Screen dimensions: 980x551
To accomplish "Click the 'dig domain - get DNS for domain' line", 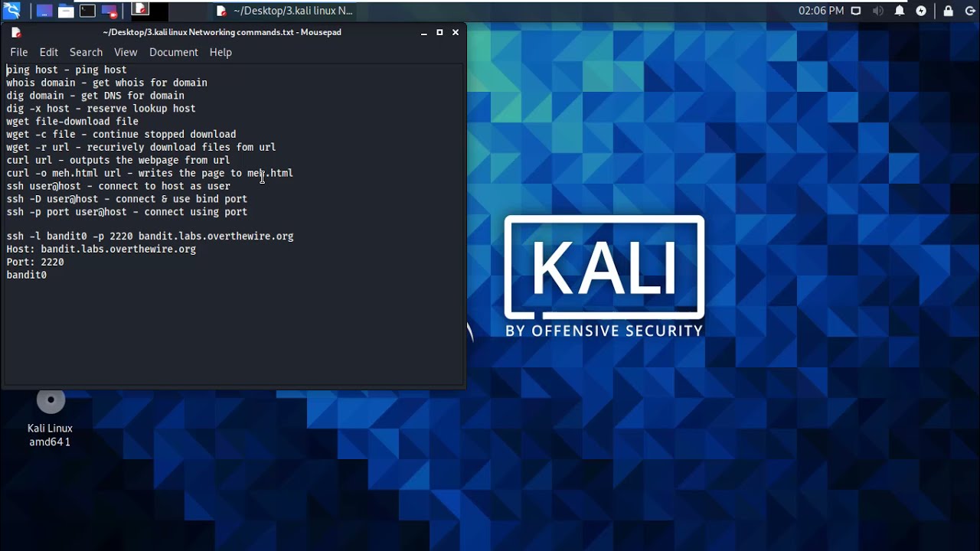I will tap(95, 96).
